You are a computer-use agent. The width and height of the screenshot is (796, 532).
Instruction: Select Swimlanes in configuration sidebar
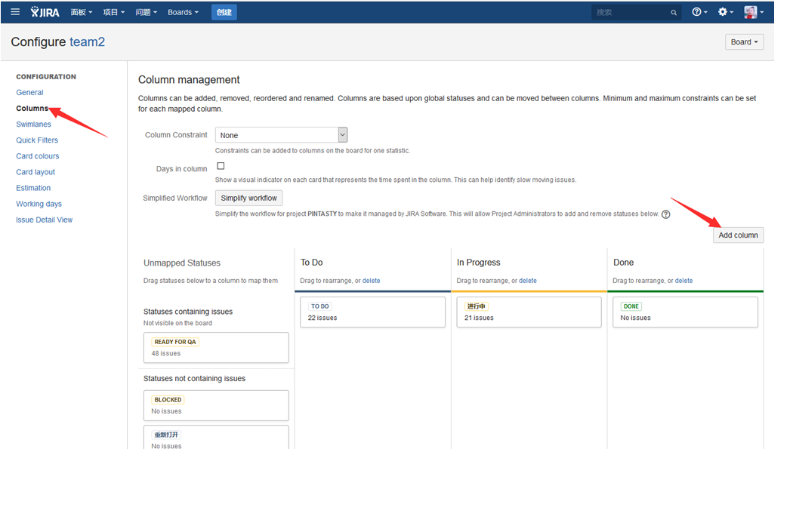[34, 125]
